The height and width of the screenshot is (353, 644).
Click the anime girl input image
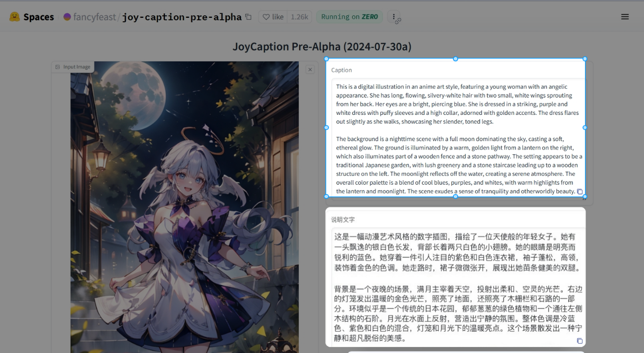click(x=184, y=207)
